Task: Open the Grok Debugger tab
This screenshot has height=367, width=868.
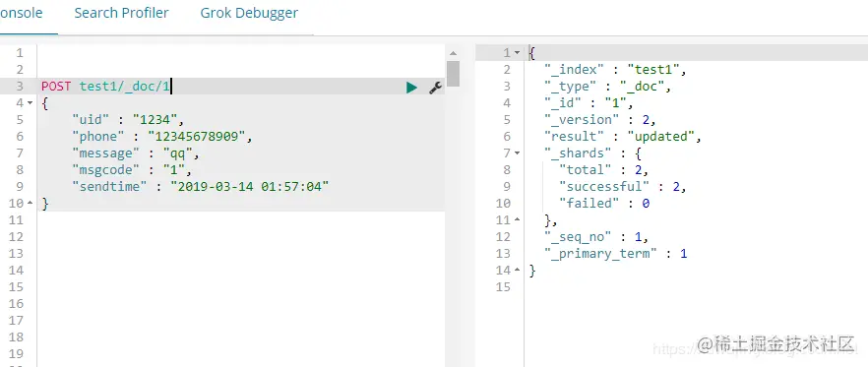Action: (249, 13)
